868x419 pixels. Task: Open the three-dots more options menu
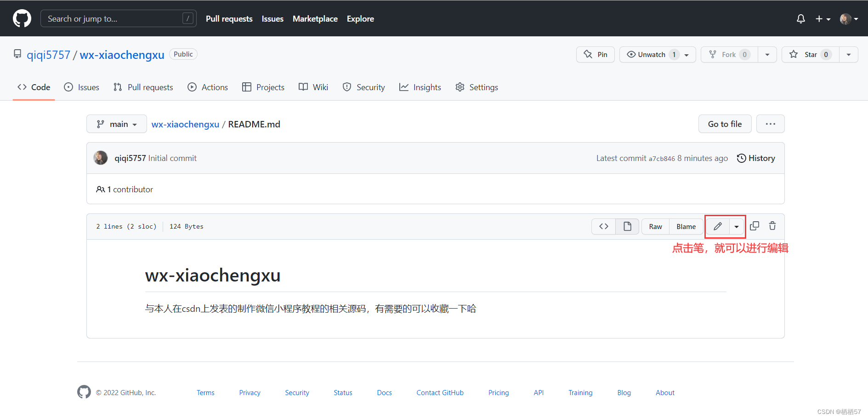770,124
